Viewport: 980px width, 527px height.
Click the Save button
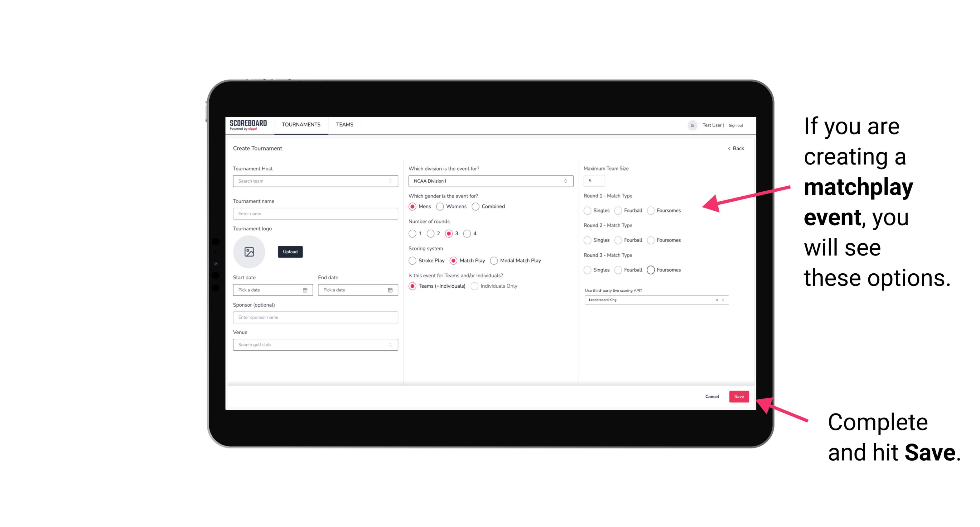pyautogui.click(x=739, y=396)
